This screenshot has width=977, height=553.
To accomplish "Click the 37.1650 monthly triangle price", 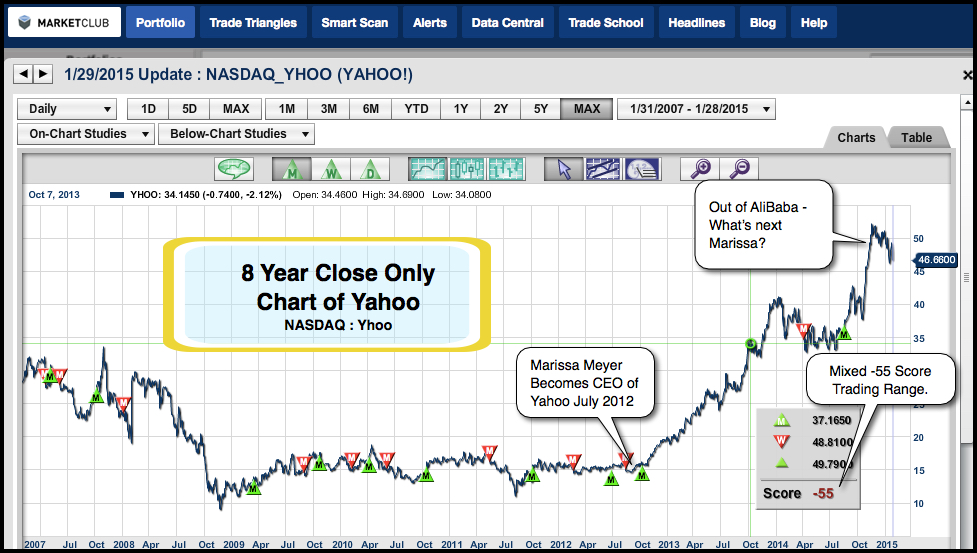I will (x=831, y=420).
